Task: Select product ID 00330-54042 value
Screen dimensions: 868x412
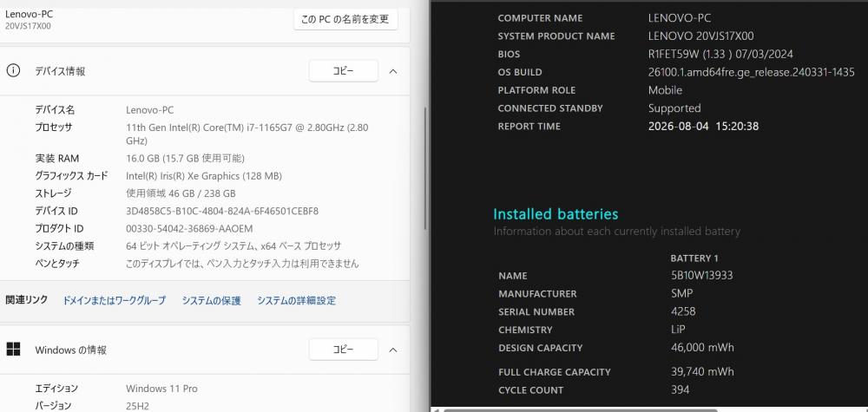Action: coord(189,228)
